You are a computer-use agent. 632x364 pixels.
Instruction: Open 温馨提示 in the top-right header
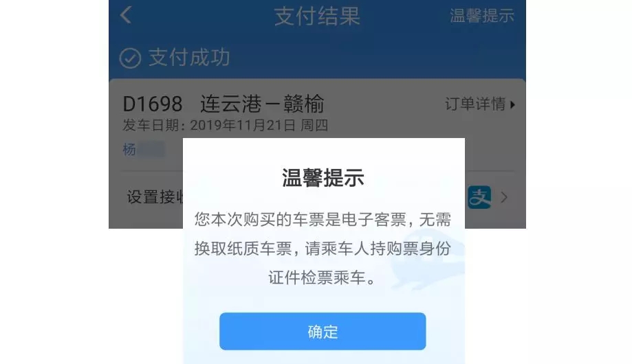point(482,16)
